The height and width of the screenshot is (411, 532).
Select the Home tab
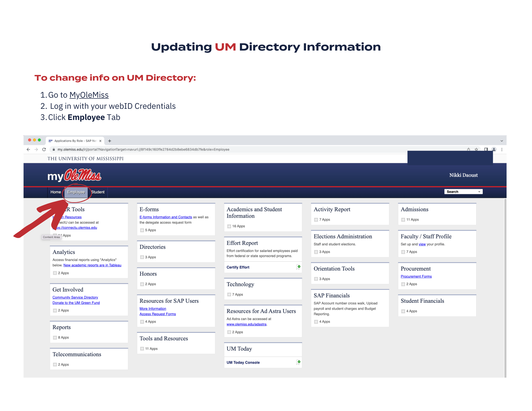click(x=56, y=192)
